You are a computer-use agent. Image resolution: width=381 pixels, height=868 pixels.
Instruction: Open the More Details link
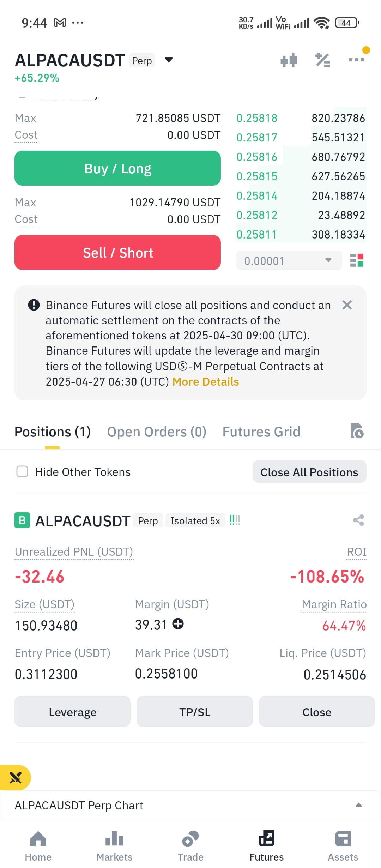tap(206, 382)
